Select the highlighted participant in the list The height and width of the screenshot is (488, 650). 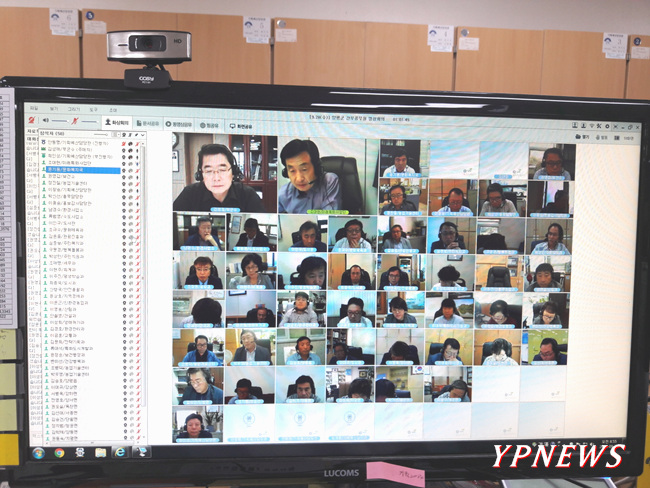80,170
